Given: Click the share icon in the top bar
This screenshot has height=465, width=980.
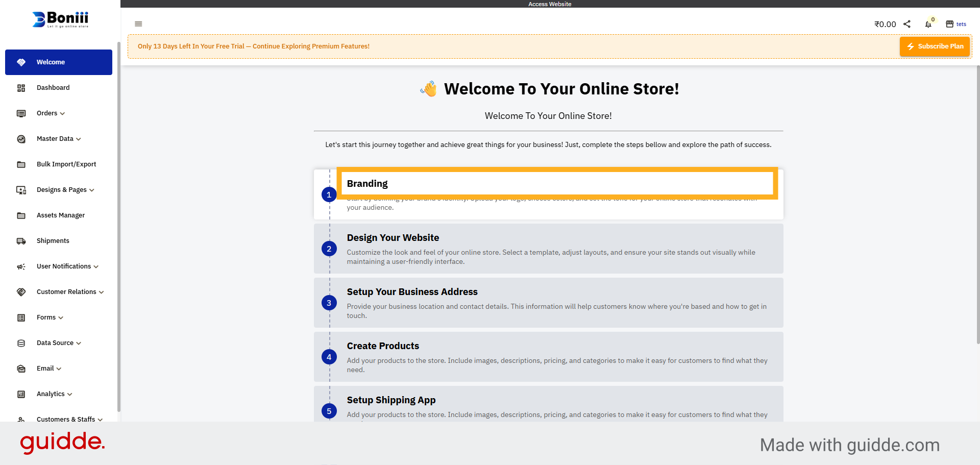Looking at the screenshot, I should coord(908,23).
